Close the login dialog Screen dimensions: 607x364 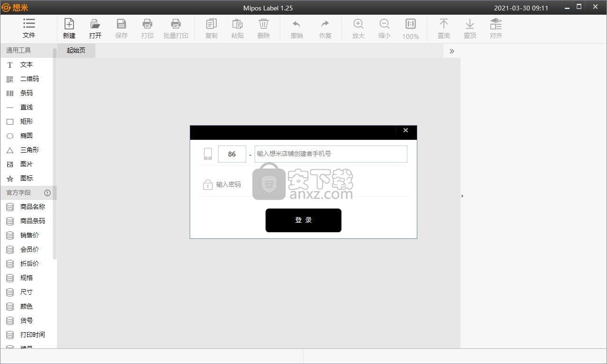[405, 130]
